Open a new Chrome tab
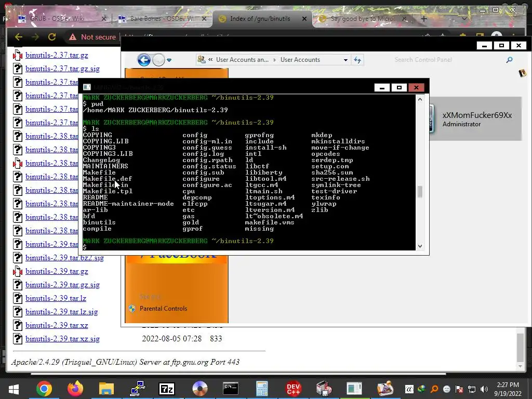 424,19
